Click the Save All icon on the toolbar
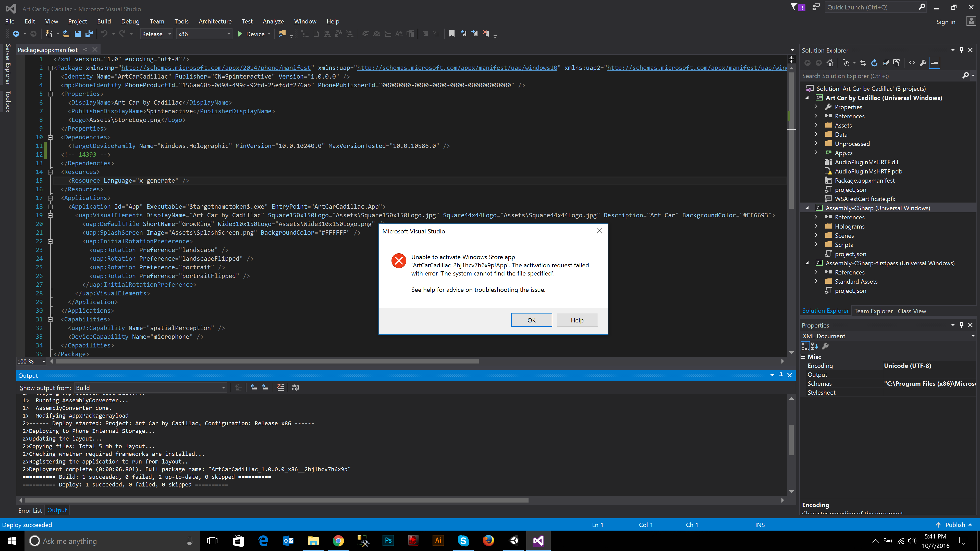This screenshot has height=551, width=980. point(89,33)
